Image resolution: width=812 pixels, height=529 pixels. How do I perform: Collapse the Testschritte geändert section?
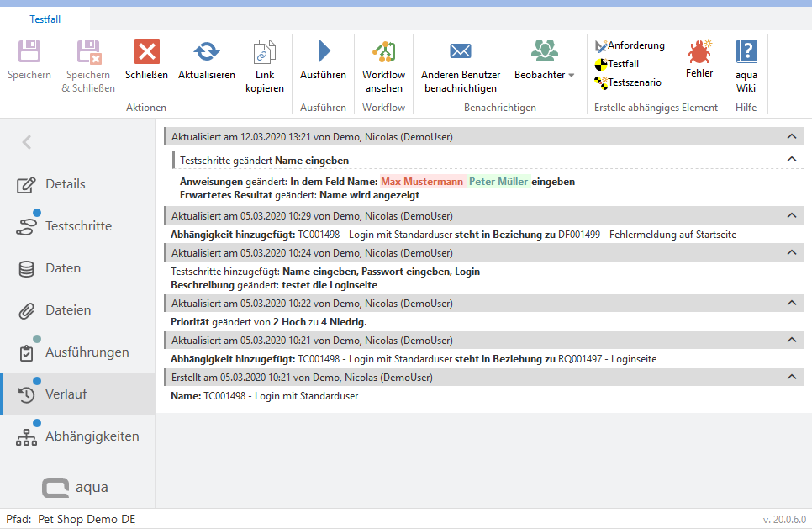790,159
